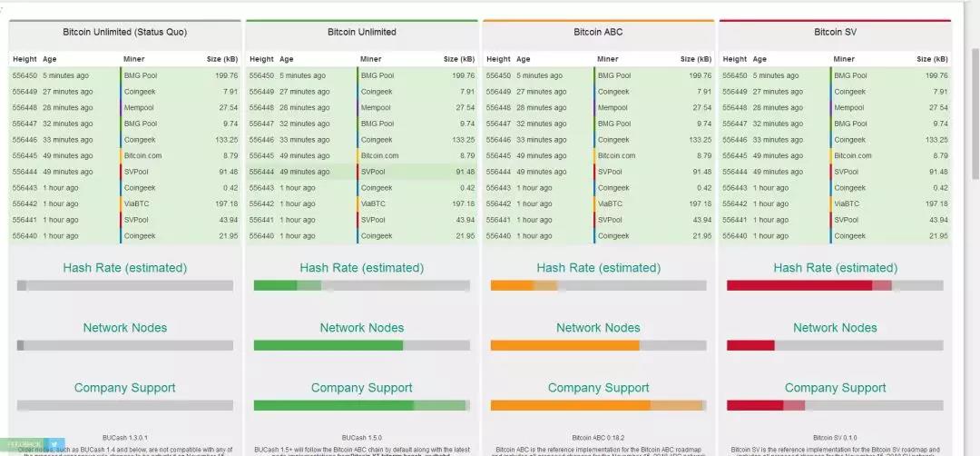This screenshot has width=980, height=456.
Task: Click Company Support bar under Bitcoin Unlimited (Status Quo)
Action: (x=125, y=405)
